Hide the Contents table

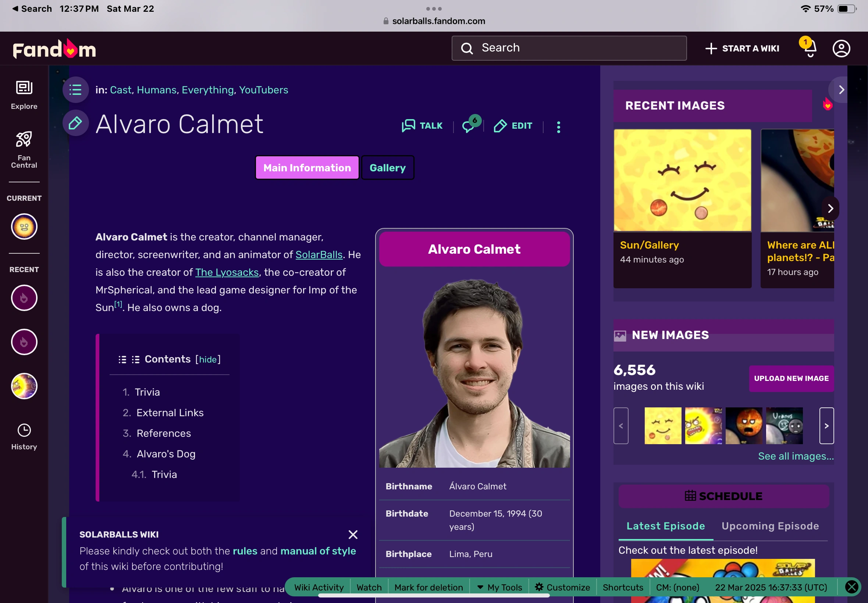point(208,359)
